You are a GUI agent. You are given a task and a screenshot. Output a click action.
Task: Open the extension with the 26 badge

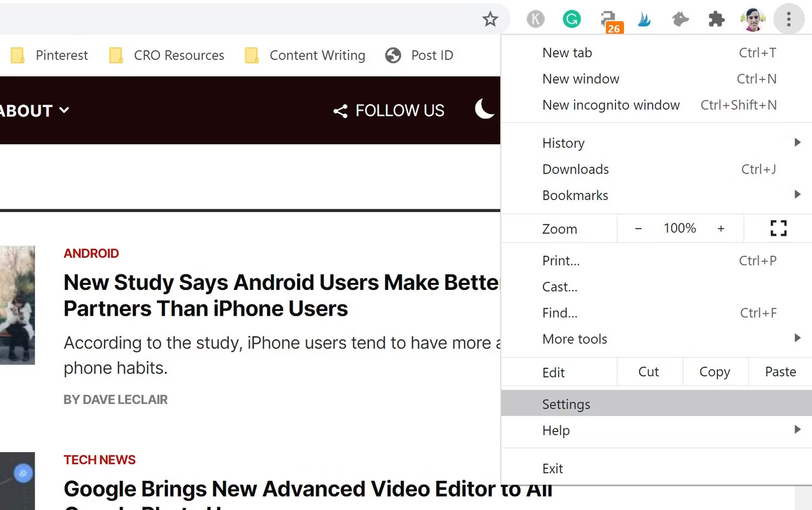tap(611, 22)
